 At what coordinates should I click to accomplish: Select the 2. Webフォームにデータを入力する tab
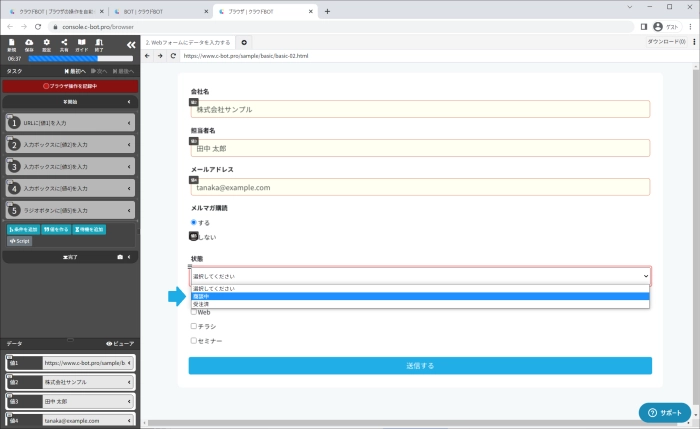188,42
